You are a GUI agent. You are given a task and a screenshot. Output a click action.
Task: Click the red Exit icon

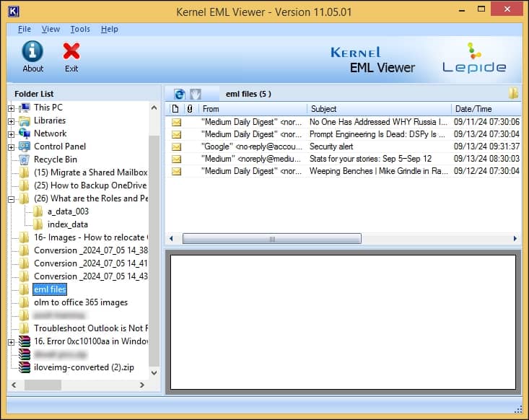tap(71, 51)
